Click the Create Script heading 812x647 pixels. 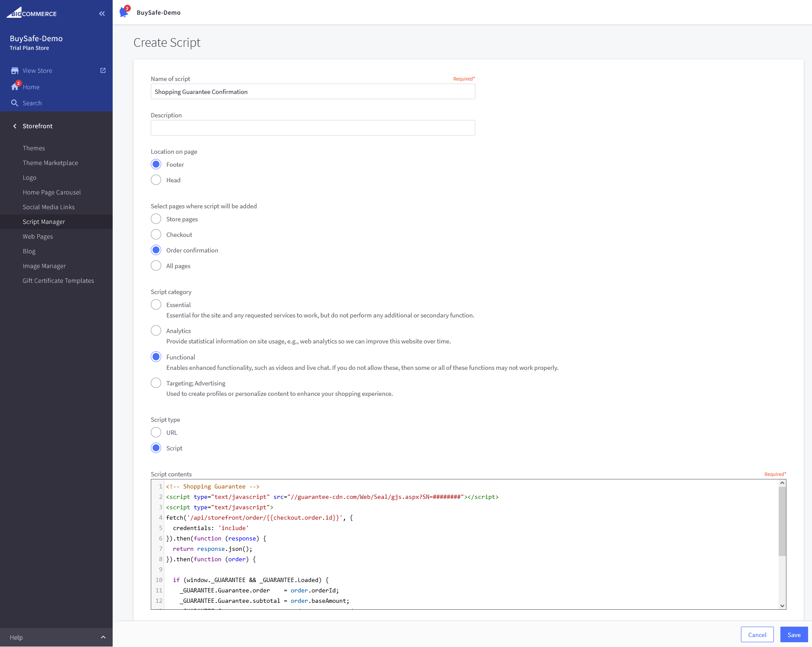point(167,42)
